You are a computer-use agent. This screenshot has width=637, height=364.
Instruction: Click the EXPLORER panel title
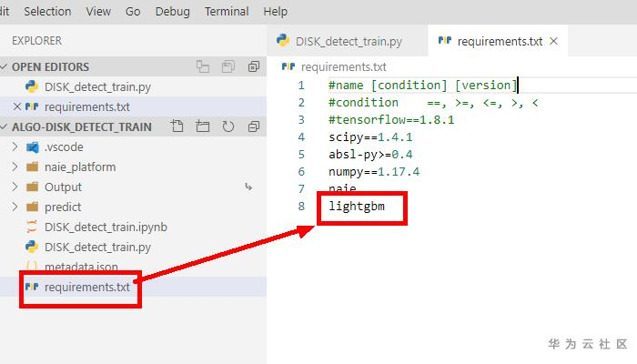pyautogui.click(x=36, y=41)
